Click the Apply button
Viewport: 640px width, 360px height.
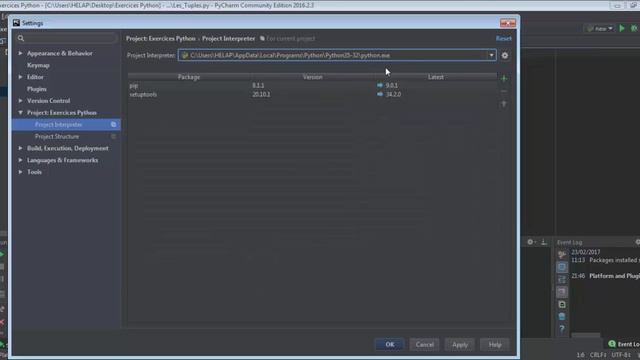pos(460,344)
